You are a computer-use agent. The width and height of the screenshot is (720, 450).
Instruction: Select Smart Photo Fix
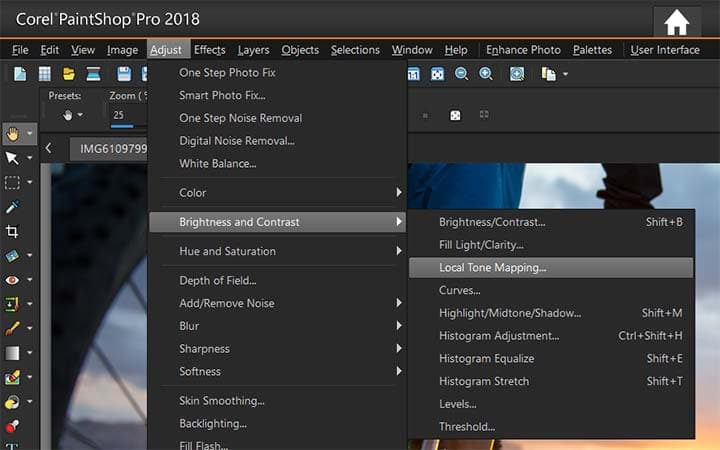coord(277,96)
